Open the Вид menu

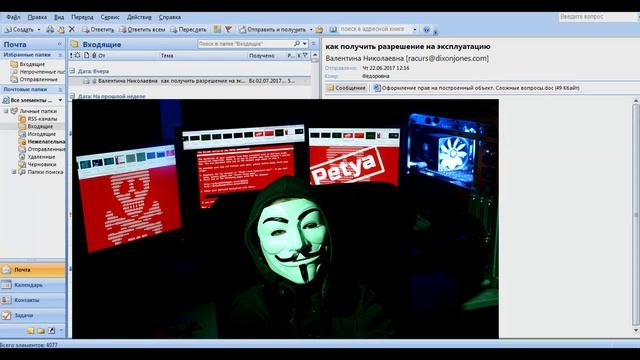[59, 17]
